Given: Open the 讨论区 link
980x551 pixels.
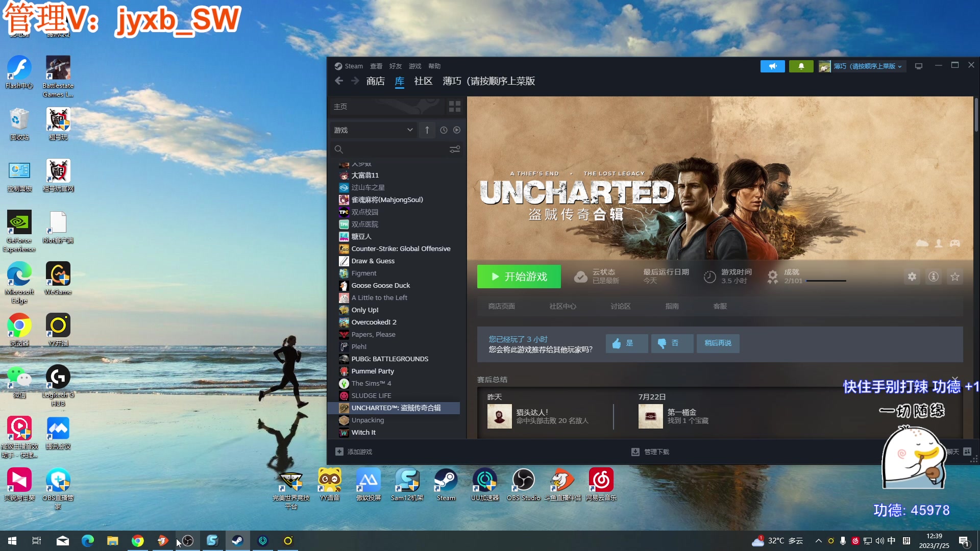Looking at the screenshot, I should pyautogui.click(x=621, y=306).
